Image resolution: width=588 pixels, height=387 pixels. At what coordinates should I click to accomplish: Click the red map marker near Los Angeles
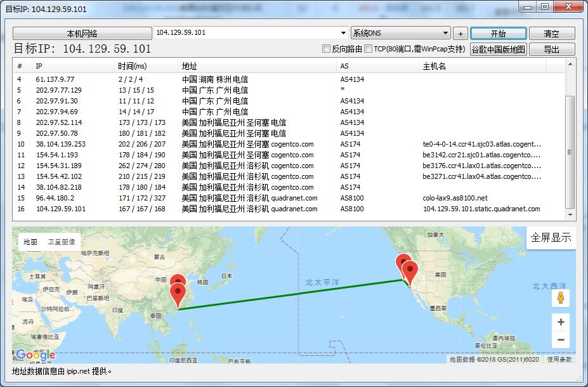(410, 273)
